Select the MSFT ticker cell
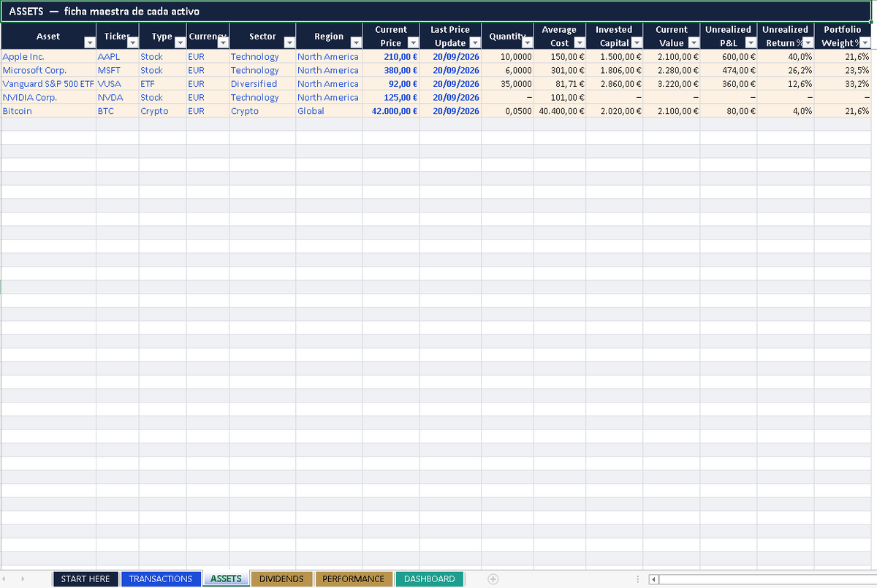 pos(118,70)
